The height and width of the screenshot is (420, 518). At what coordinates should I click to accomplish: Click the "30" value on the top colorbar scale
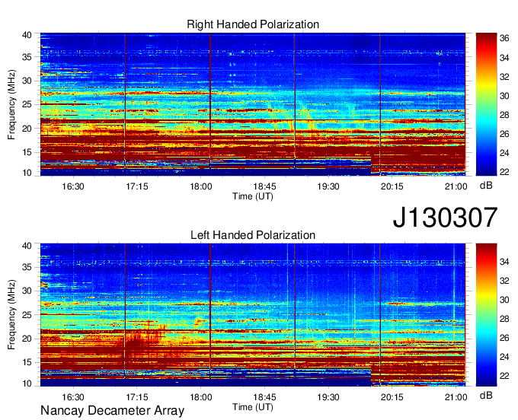click(504, 96)
